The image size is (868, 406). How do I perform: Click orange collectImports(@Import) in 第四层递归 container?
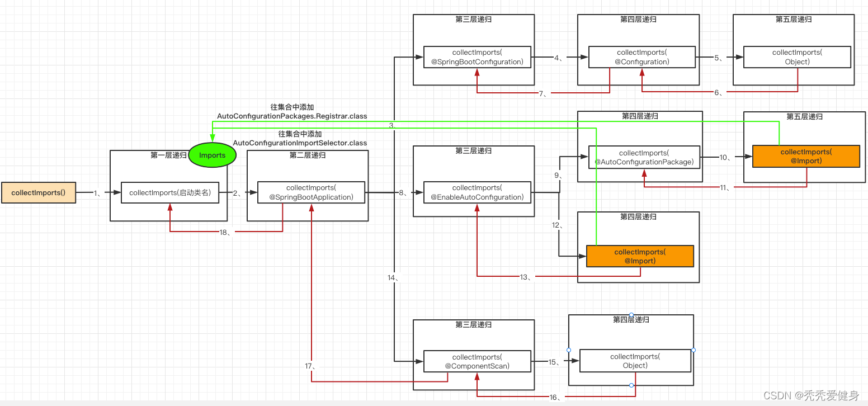(x=640, y=256)
